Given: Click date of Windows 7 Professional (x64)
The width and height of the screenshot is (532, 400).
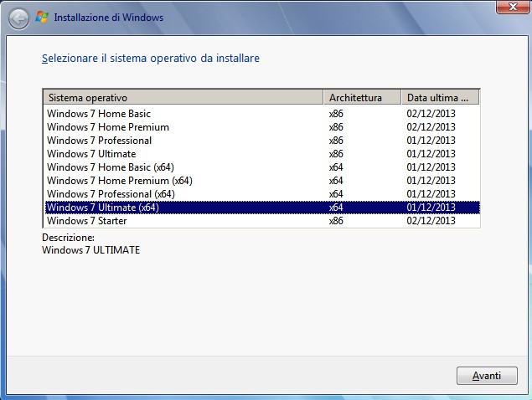Looking at the screenshot, I should coord(431,194).
